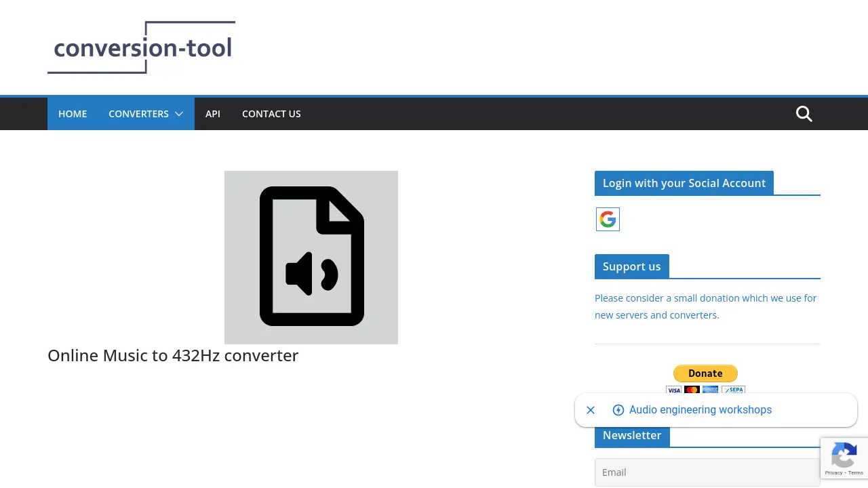Click the small donation text link
Screen dimensions: 868x488
(705, 306)
